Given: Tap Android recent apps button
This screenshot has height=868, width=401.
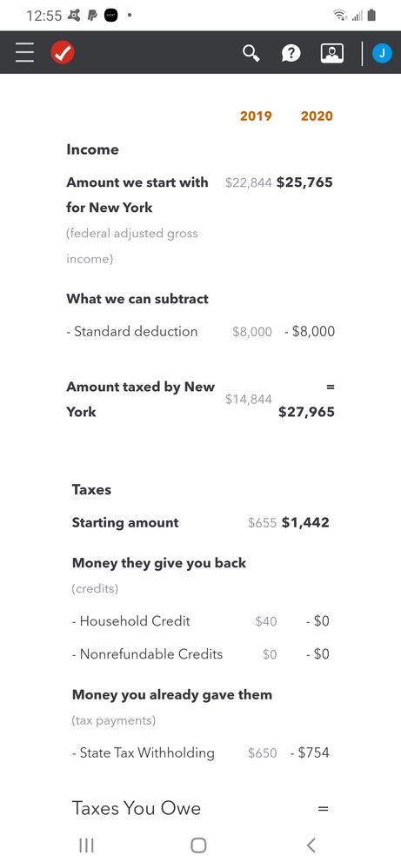Looking at the screenshot, I should (x=86, y=845).
